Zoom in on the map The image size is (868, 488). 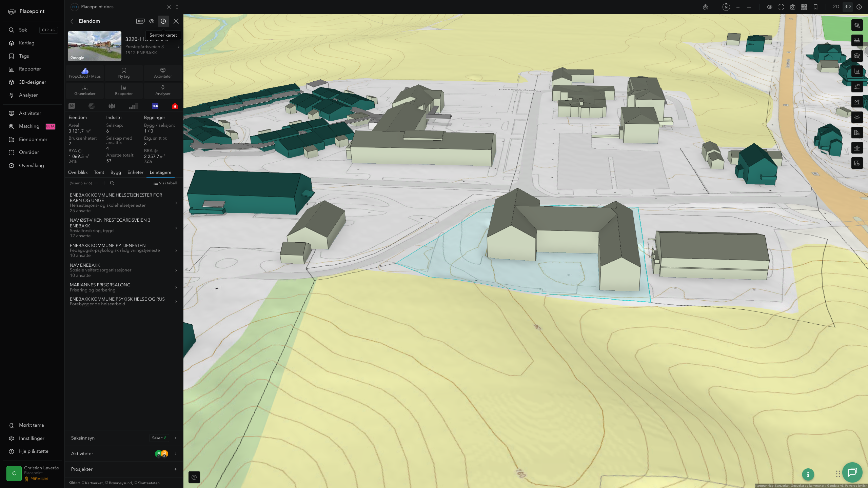click(738, 7)
